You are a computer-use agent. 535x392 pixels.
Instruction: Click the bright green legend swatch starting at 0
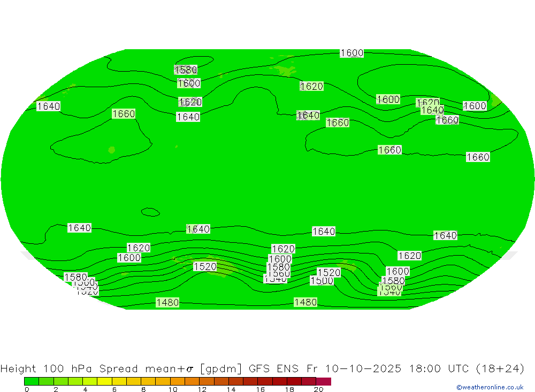pos(32,381)
